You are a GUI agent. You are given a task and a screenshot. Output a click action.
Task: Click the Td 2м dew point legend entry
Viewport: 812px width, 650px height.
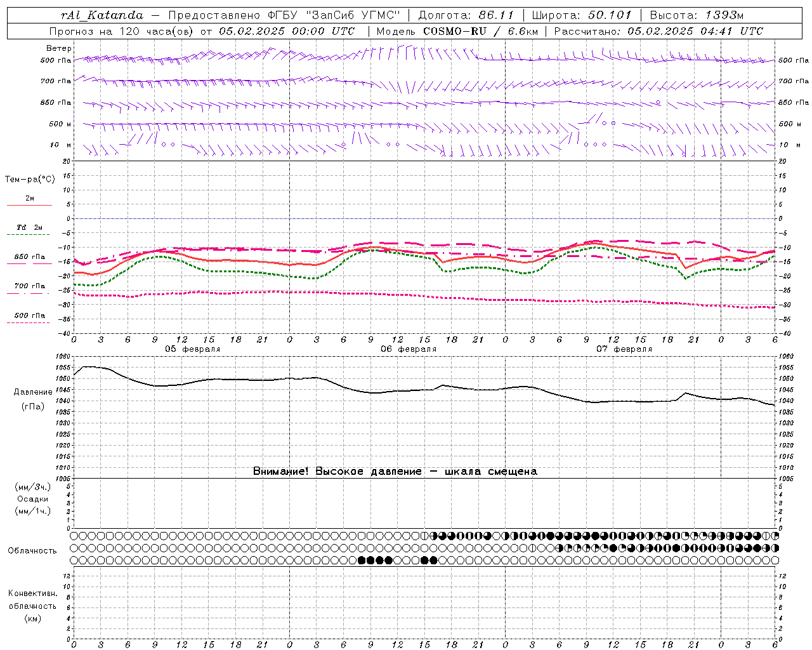tap(29, 227)
